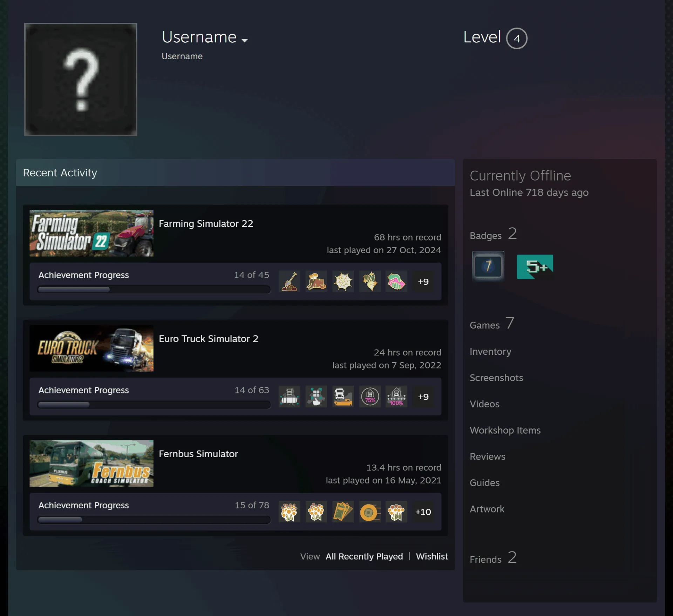Open the Screenshots link
The image size is (673, 616).
click(x=496, y=378)
